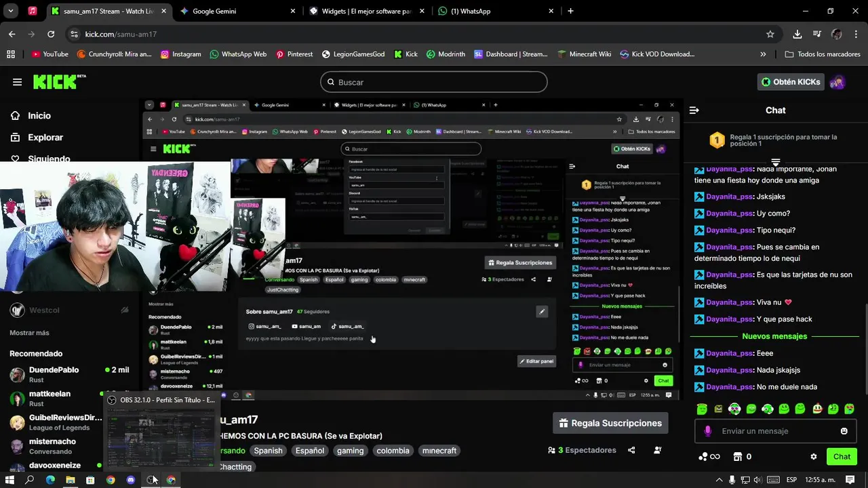Bookmark this page with the star icon
868x488 pixels.
pyautogui.click(x=770, y=34)
